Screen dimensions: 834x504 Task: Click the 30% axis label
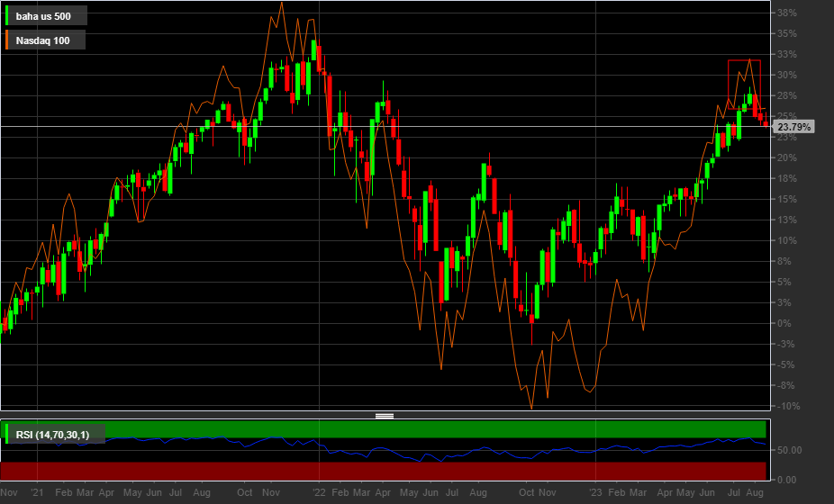[787, 75]
